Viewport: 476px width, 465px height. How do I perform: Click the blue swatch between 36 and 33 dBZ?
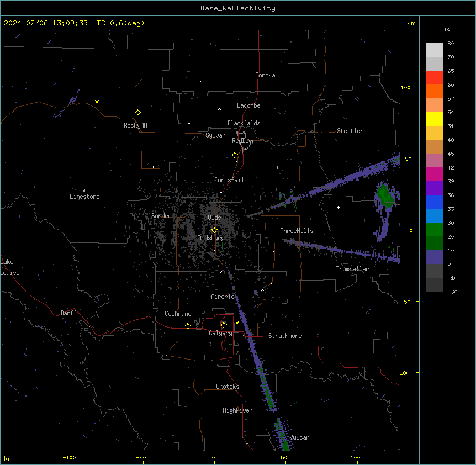click(x=434, y=202)
